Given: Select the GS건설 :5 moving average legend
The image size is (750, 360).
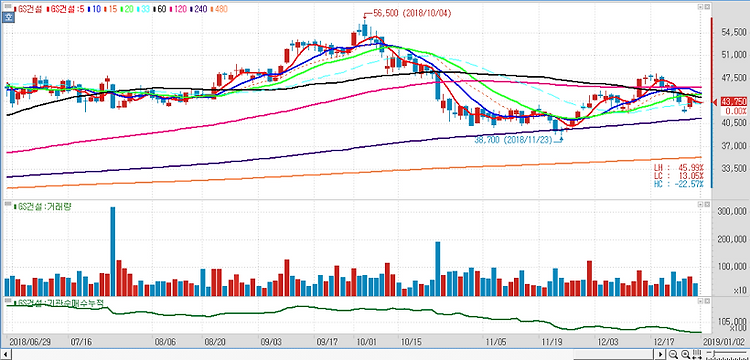Looking at the screenshot, I should 66,9.
